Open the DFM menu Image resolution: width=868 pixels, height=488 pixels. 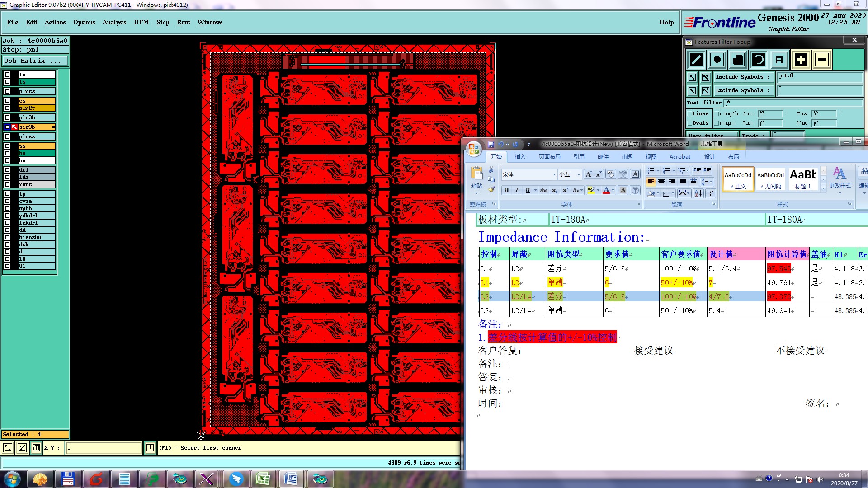141,22
